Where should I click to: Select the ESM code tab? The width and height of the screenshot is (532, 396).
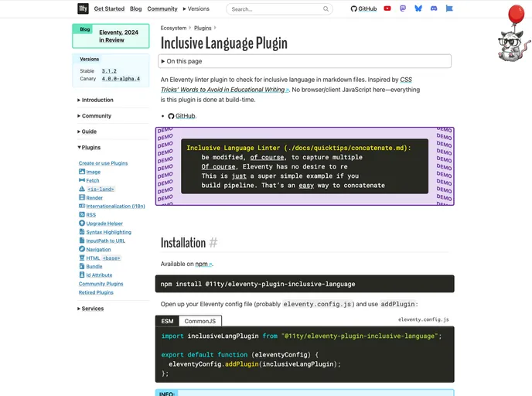coord(167,321)
